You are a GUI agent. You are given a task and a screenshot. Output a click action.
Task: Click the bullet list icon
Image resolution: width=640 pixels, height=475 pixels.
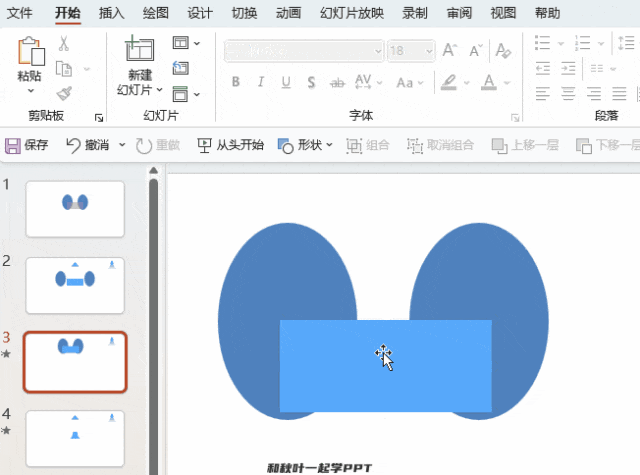click(x=542, y=43)
